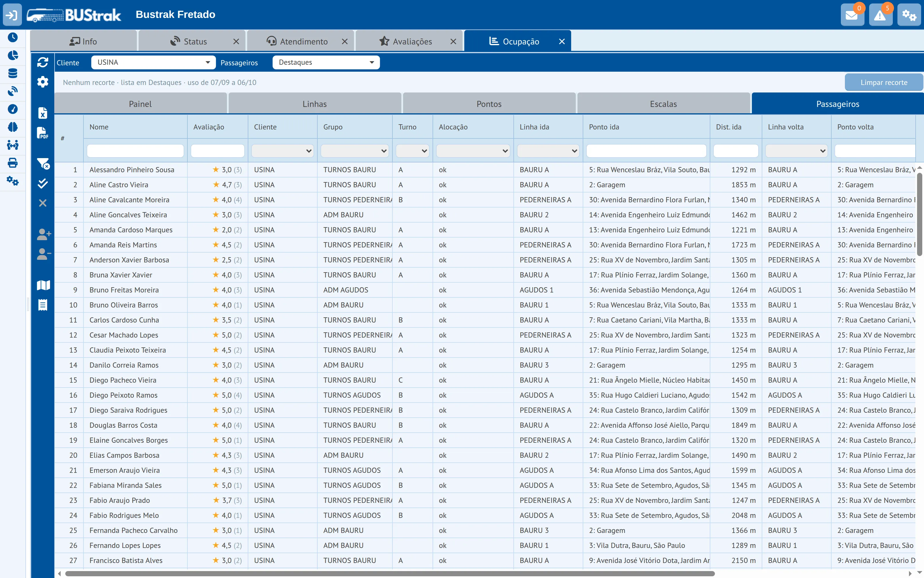Image resolution: width=924 pixels, height=578 pixels.
Task: Click the horizontal scrollbar thumb of the table
Action: coord(390,573)
